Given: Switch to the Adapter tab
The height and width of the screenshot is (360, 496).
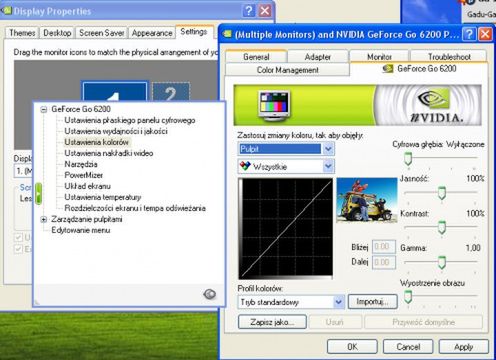Looking at the screenshot, I should (x=318, y=57).
